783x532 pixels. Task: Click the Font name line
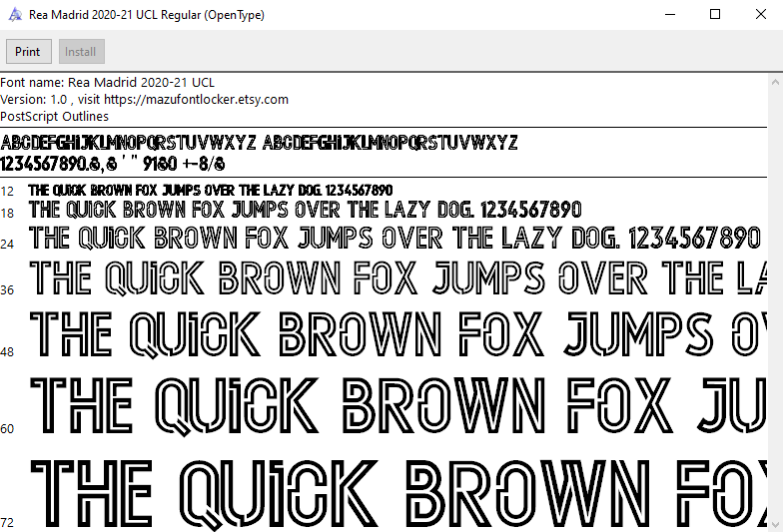click(108, 82)
